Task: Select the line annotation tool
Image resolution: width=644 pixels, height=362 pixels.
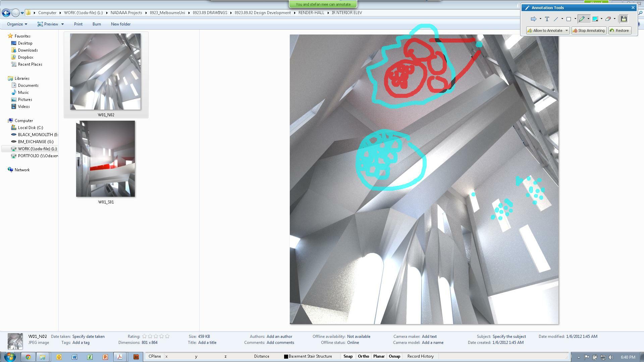Action: click(556, 19)
